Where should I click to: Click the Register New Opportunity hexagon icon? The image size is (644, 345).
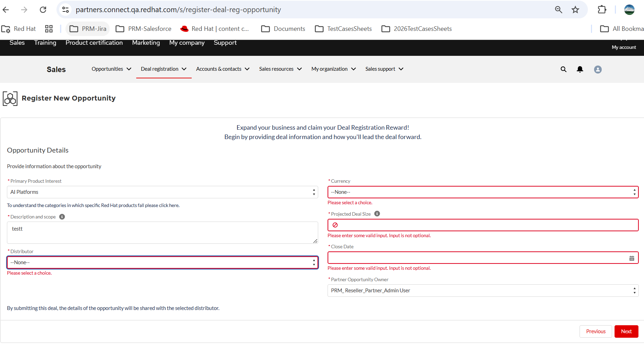point(10,98)
